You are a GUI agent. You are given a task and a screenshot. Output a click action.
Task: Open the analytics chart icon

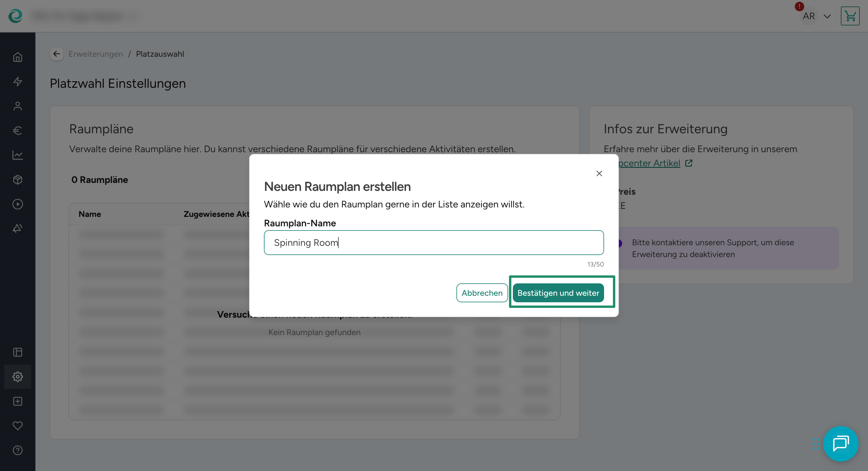[17, 155]
